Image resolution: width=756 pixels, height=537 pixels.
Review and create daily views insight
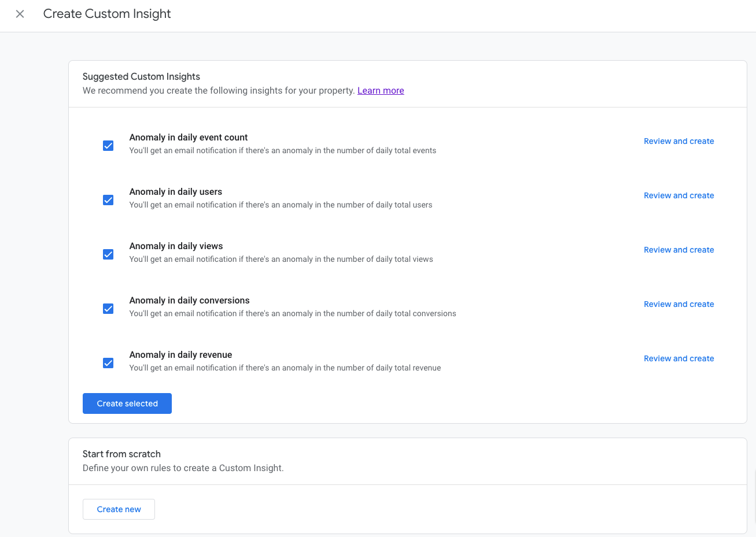pos(678,250)
